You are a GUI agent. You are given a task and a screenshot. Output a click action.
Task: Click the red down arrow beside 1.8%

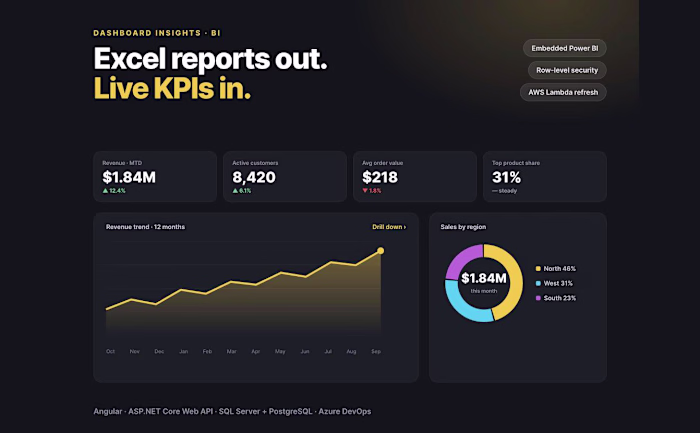(365, 191)
